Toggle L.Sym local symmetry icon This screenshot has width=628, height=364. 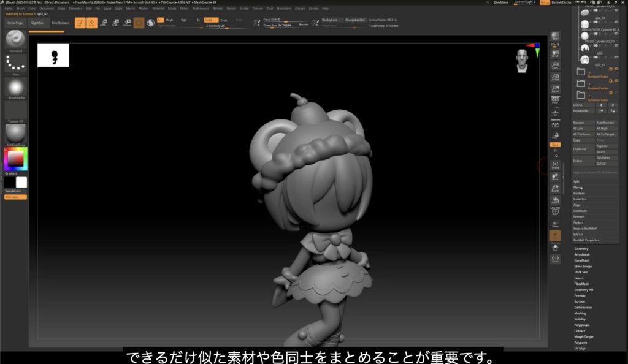point(555,124)
